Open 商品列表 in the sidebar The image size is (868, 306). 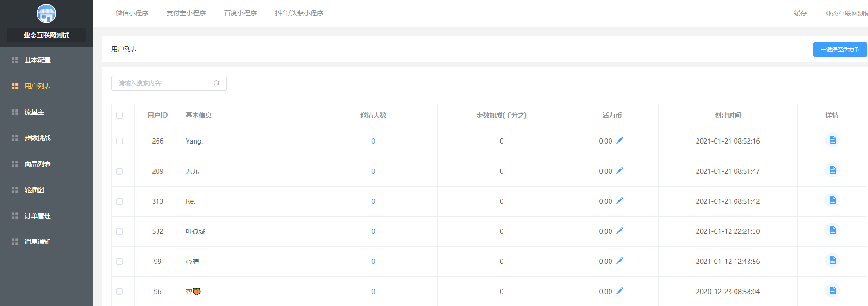[46, 164]
